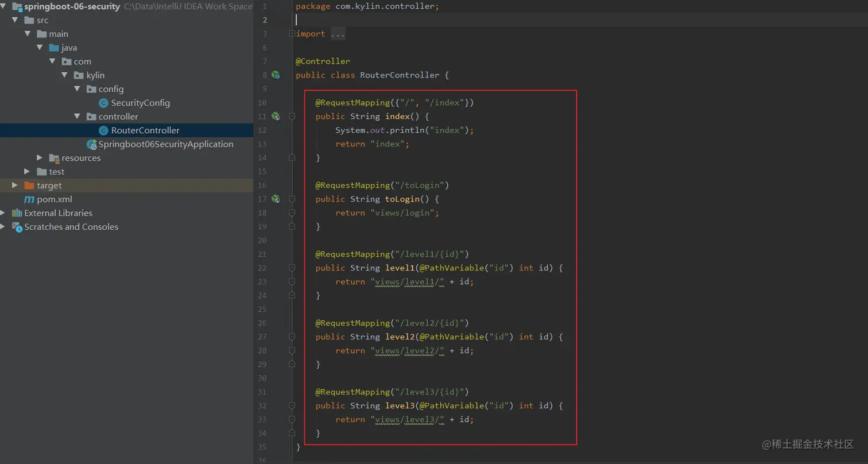Select Springboot06SecurityApplication in the project tree
Image resolution: width=868 pixels, height=464 pixels.
[x=166, y=144]
